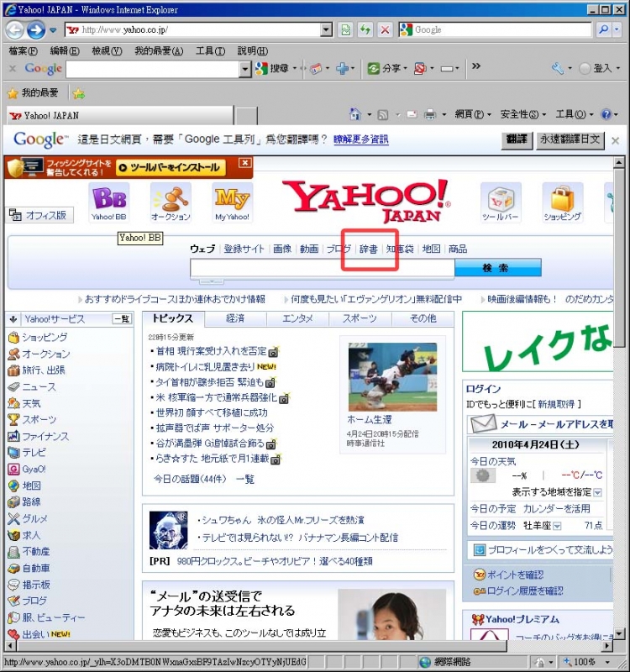Click the browser Forward arrow button
The height and width of the screenshot is (672, 630).
point(36,30)
